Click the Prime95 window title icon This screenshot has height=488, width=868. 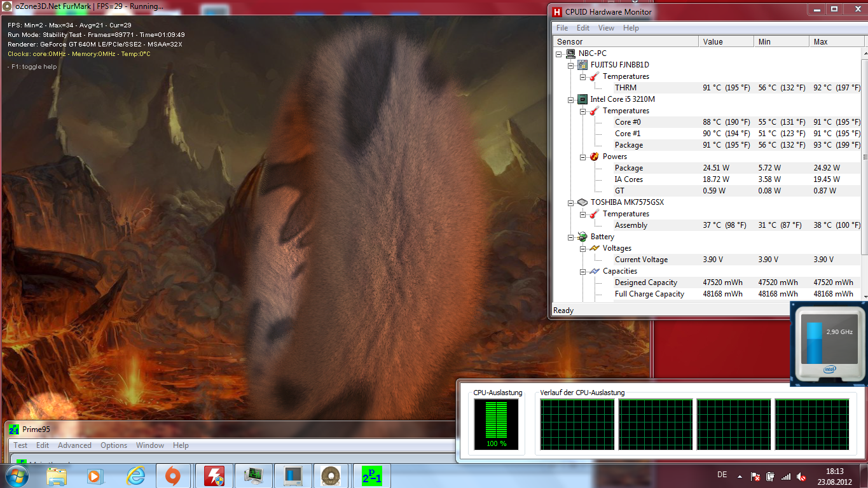click(13, 429)
